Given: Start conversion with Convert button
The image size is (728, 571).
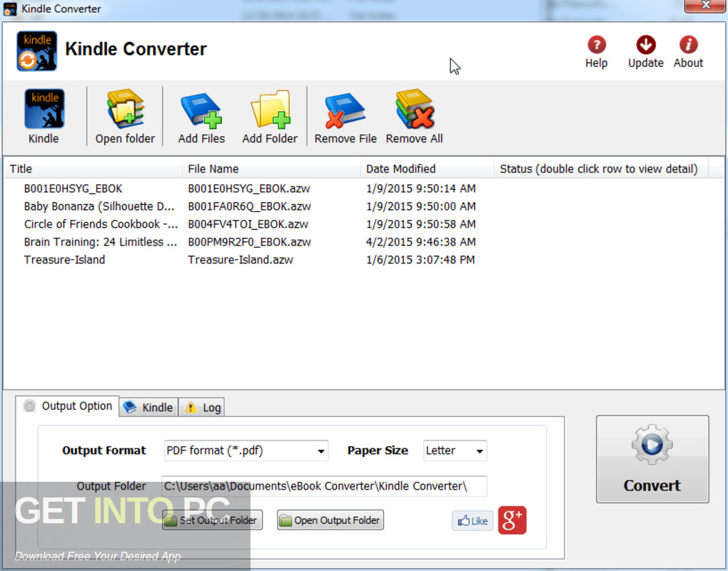Looking at the screenshot, I should click(652, 459).
